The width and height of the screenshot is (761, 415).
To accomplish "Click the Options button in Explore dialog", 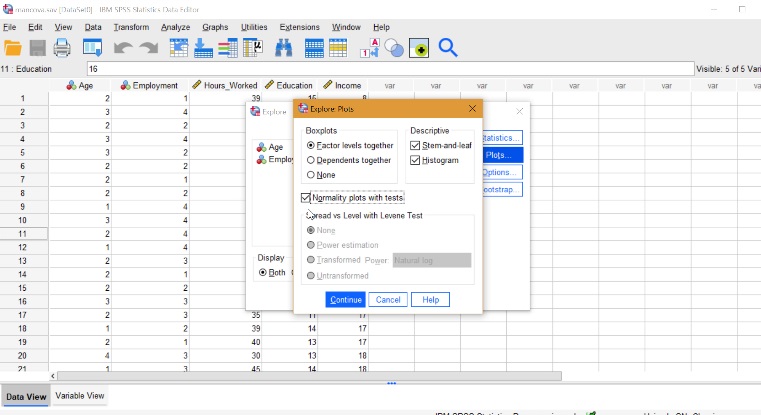I will point(502,172).
